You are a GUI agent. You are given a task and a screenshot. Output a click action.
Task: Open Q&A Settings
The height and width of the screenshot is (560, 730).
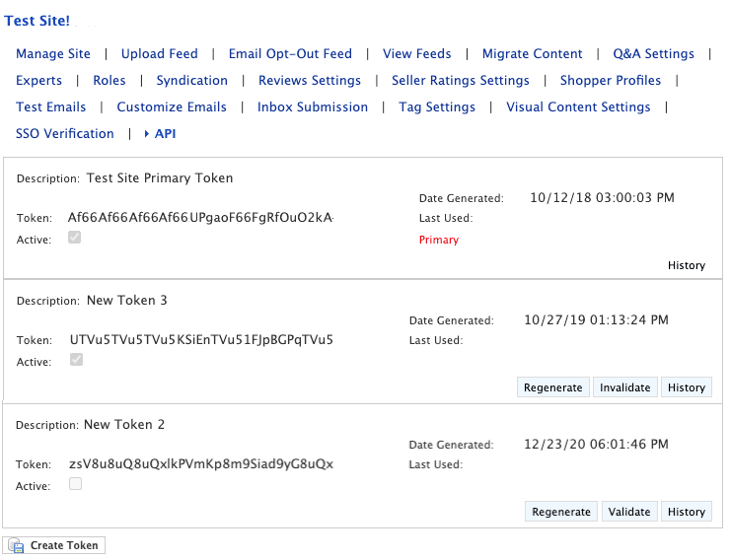[653, 54]
